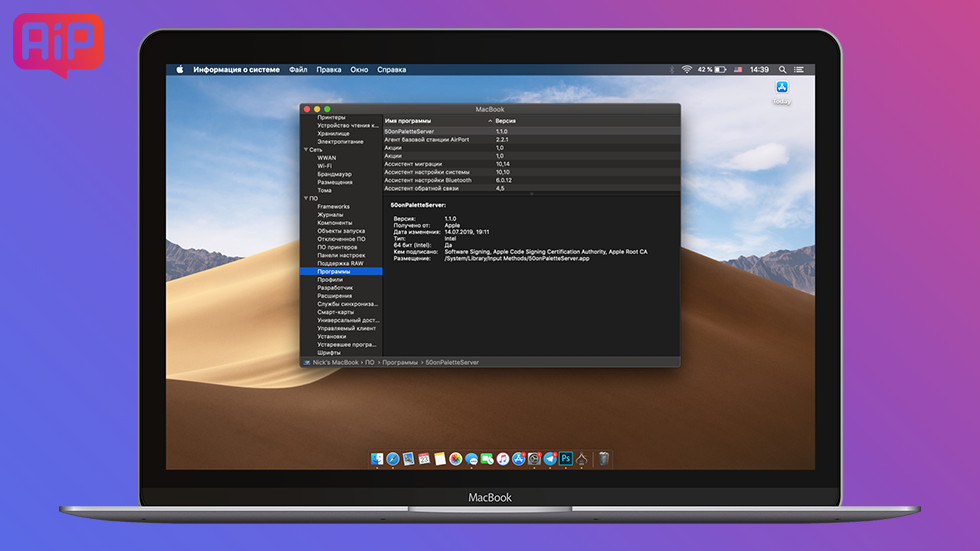
Task: Launch FaceTime from the Dock
Action: pyautogui.click(x=487, y=459)
